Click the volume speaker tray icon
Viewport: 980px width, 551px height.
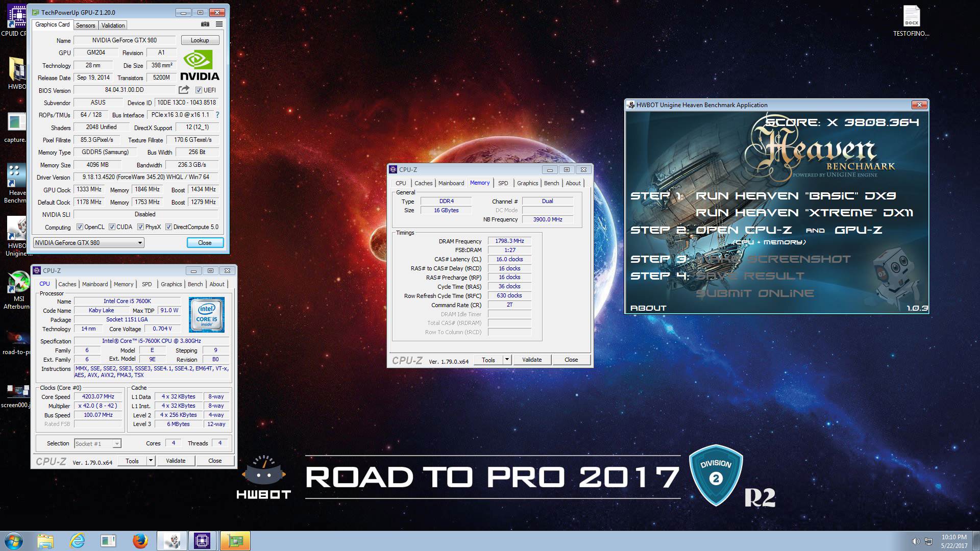(x=915, y=541)
